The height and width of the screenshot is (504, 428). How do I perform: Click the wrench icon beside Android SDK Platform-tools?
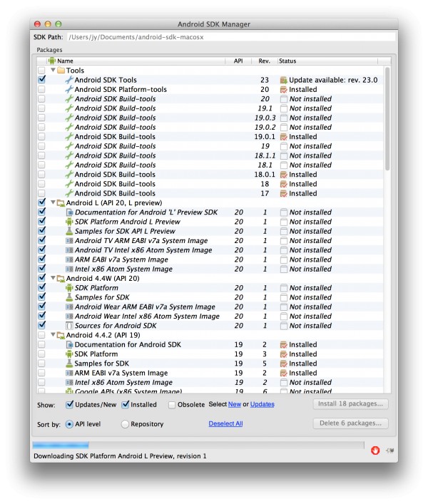(69, 89)
